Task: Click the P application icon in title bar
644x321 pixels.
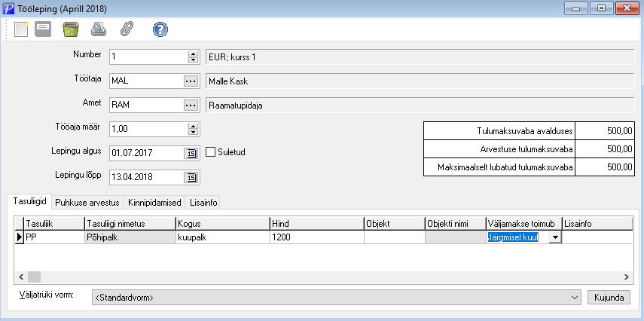Action: (x=8, y=8)
